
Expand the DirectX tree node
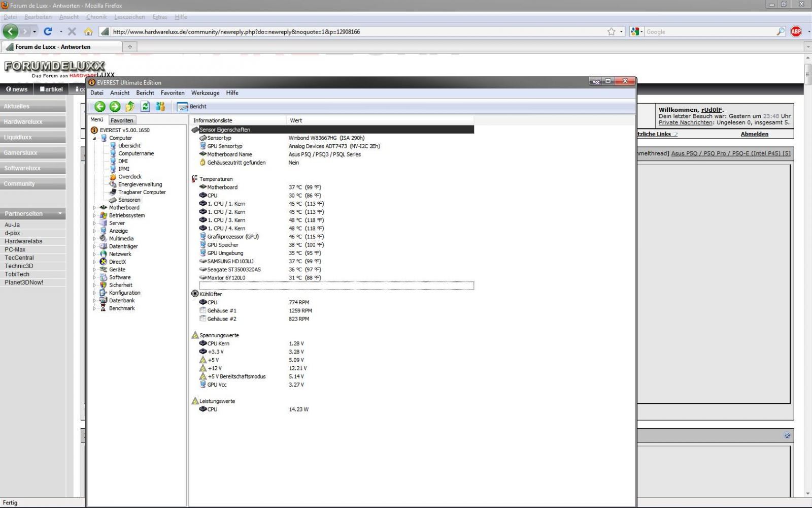[x=94, y=262]
